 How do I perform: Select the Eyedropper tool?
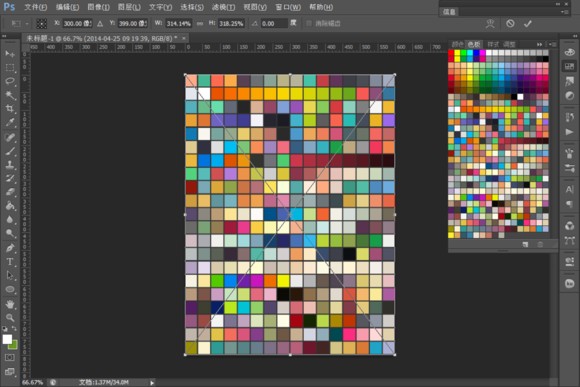10,122
